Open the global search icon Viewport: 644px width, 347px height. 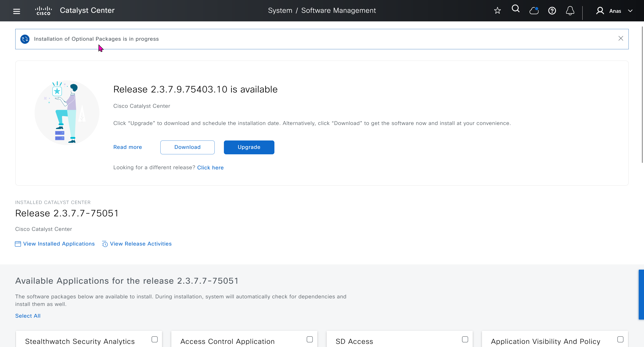tap(515, 9)
